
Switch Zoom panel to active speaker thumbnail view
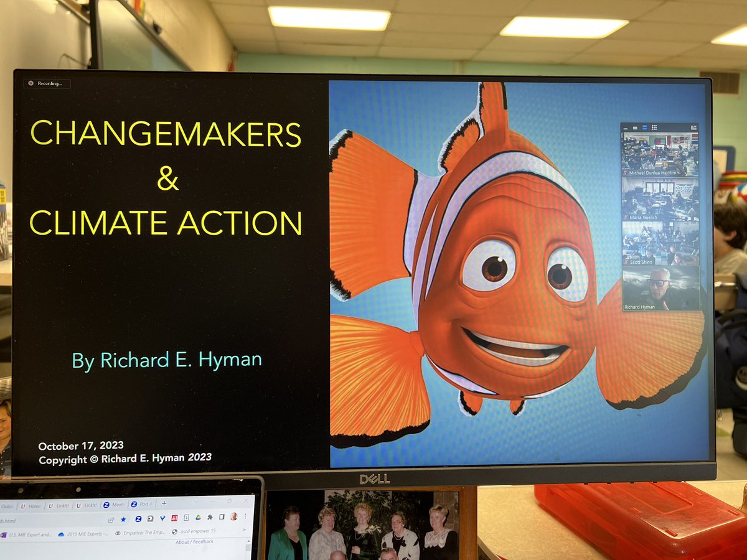click(x=635, y=128)
